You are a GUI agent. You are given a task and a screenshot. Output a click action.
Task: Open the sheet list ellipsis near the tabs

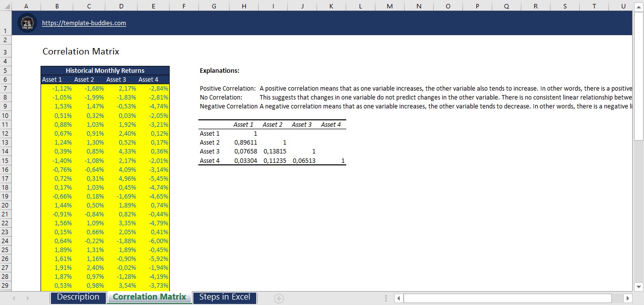click(x=385, y=298)
